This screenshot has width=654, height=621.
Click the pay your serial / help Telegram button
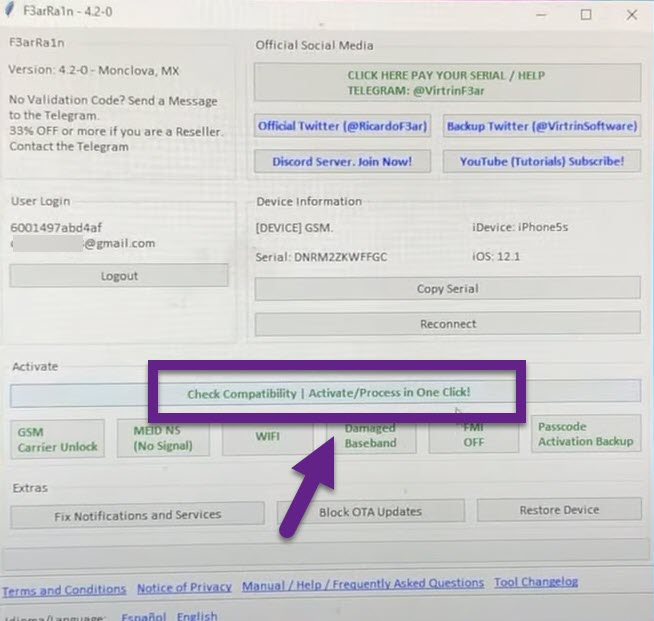447,83
